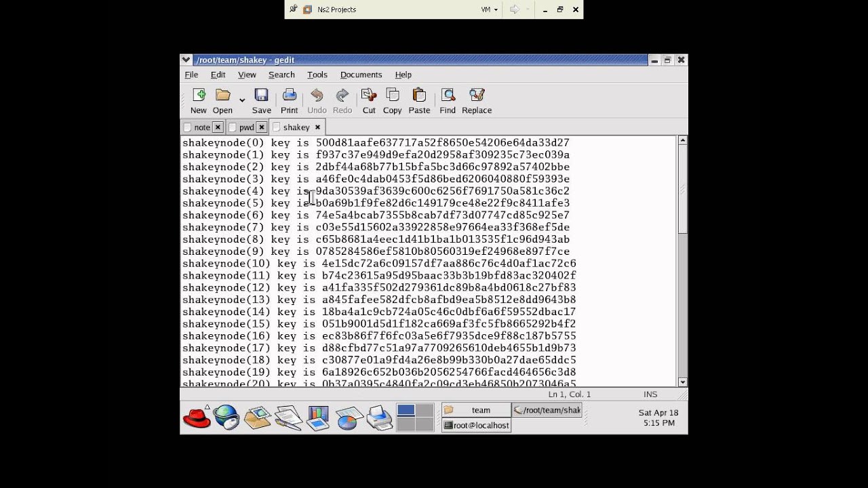This screenshot has width=868, height=488.
Task: Open the Search menu
Action: tap(281, 75)
